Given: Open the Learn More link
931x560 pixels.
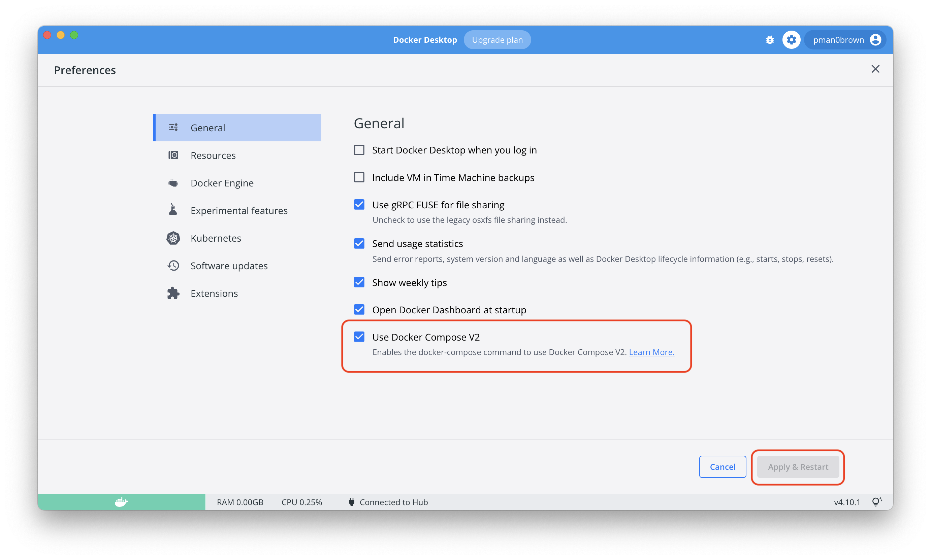Looking at the screenshot, I should click(x=651, y=352).
